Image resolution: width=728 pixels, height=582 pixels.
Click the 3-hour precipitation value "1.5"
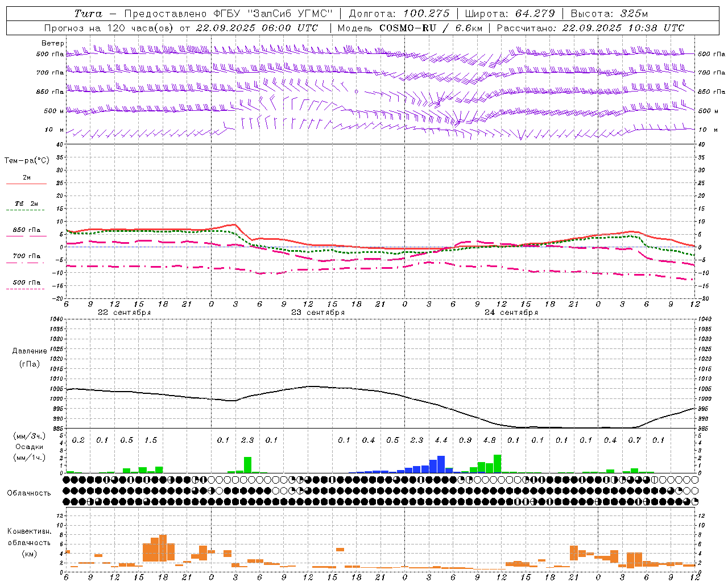click(151, 440)
